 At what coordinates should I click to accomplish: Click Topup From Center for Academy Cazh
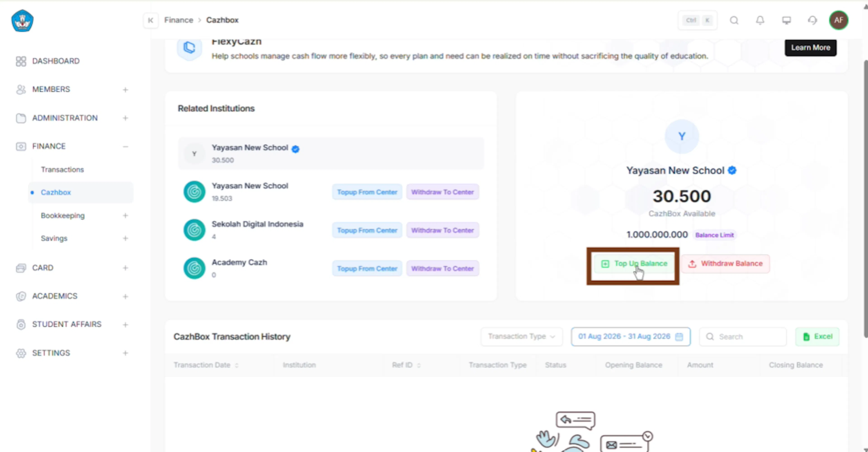367,268
